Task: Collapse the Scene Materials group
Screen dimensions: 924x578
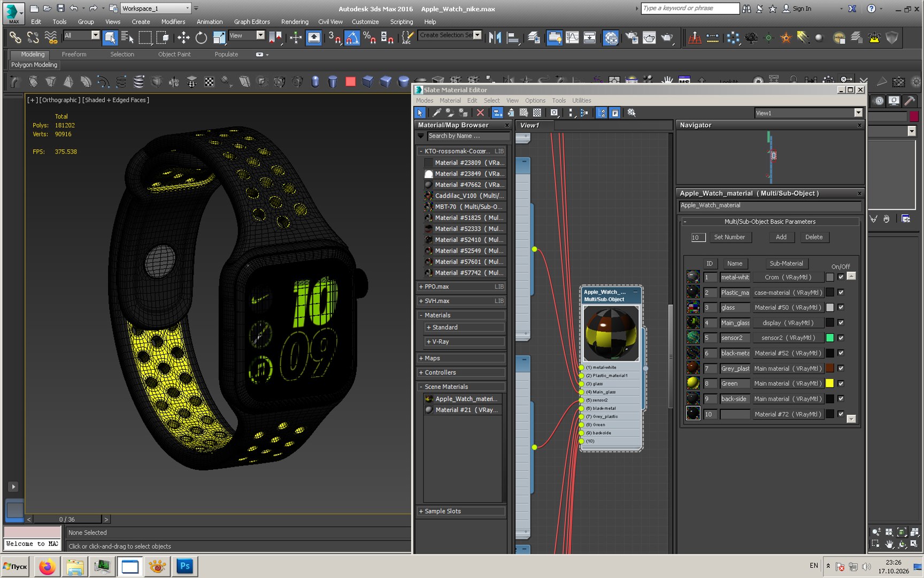Action: point(461,386)
